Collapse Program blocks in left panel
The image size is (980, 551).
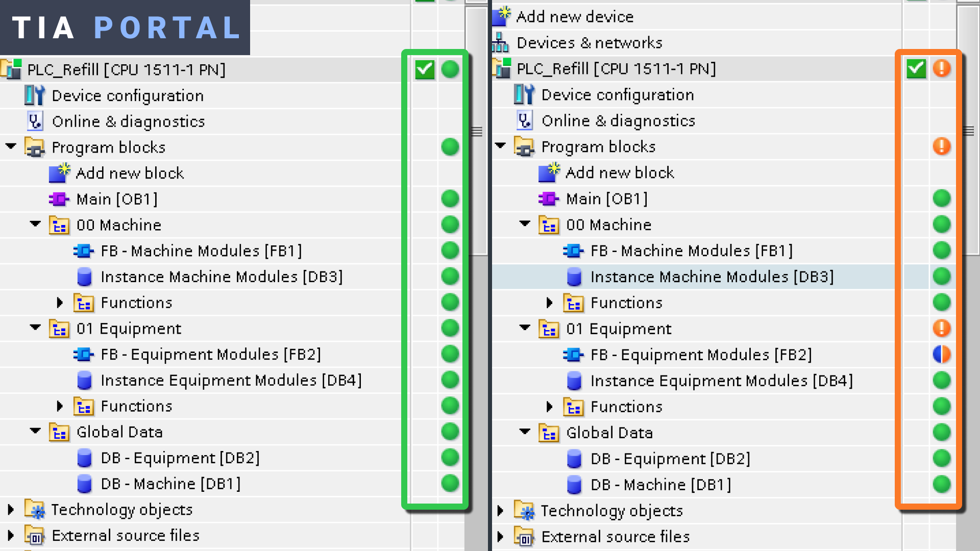tap(11, 146)
